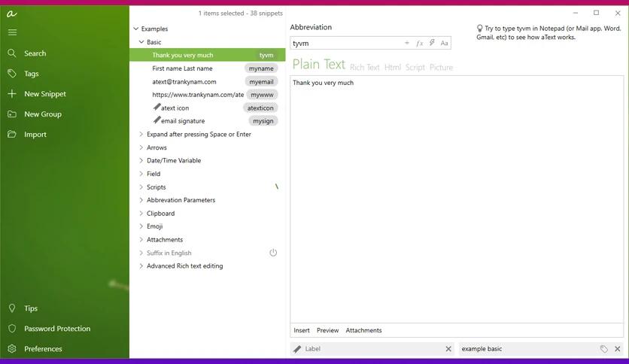The height and width of the screenshot is (364, 629).
Task: Open Tips in the sidebar
Action: coord(31,308)
